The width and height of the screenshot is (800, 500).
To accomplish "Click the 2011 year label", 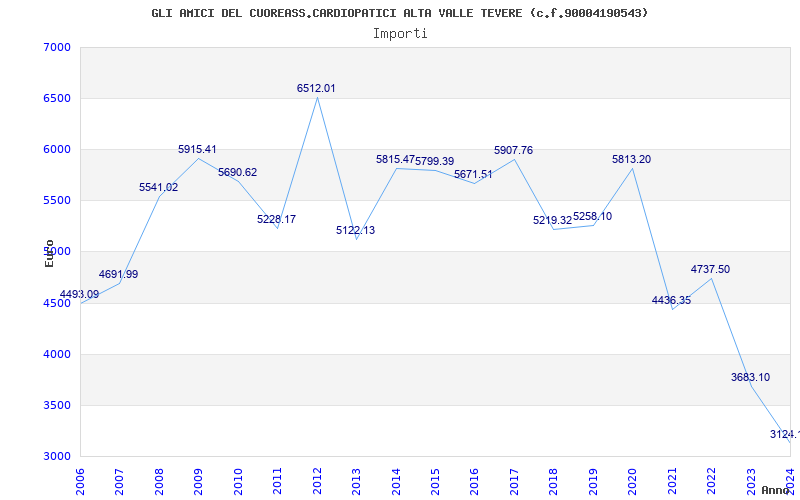I will (277, 480).
